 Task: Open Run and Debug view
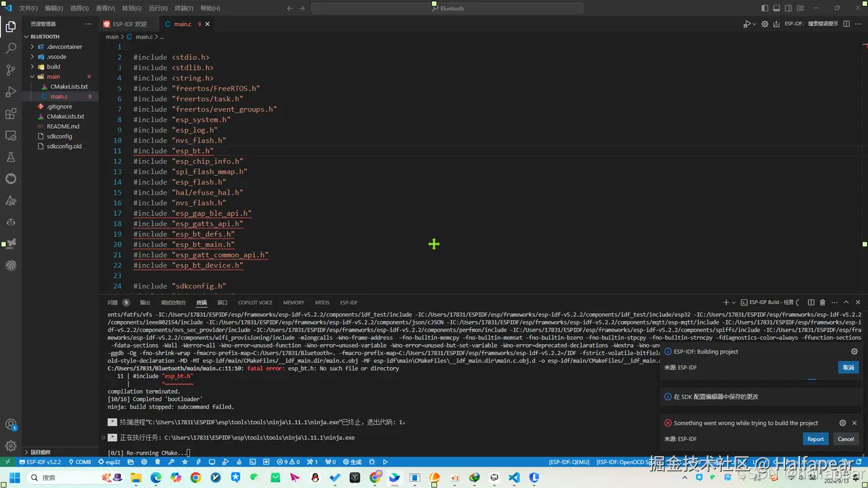click(11, 92)
